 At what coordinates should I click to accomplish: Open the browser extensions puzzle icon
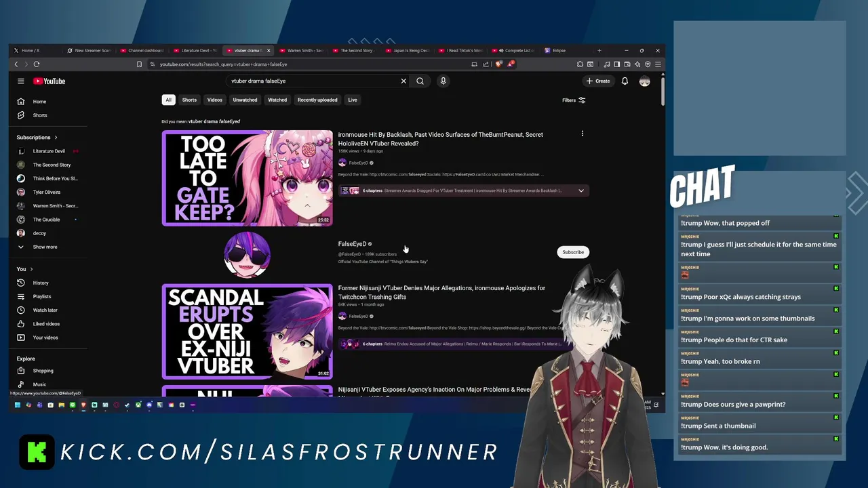[580, 64]
